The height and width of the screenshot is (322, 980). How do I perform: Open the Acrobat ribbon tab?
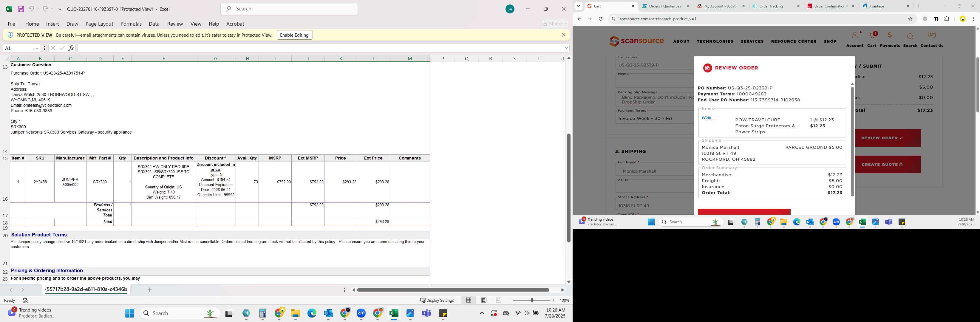(235, 24)
